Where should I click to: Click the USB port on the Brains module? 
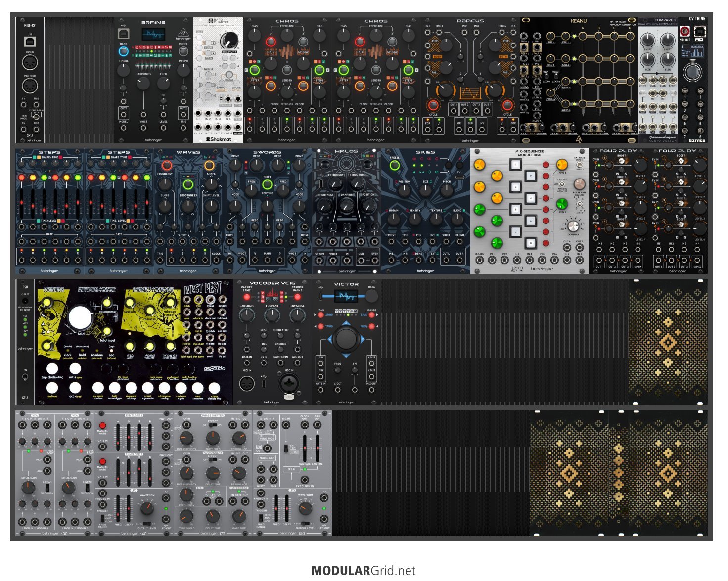123,34
